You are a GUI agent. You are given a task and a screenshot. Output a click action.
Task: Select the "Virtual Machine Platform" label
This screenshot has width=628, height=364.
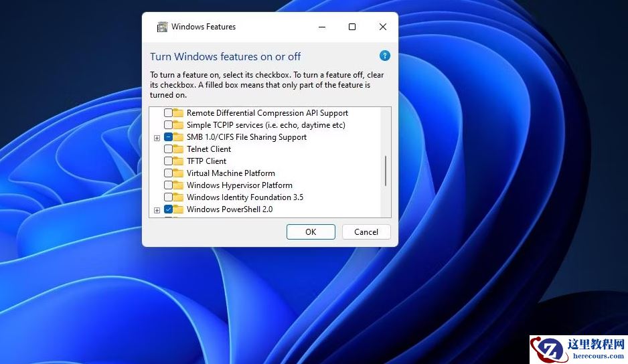tap(231, 173)
